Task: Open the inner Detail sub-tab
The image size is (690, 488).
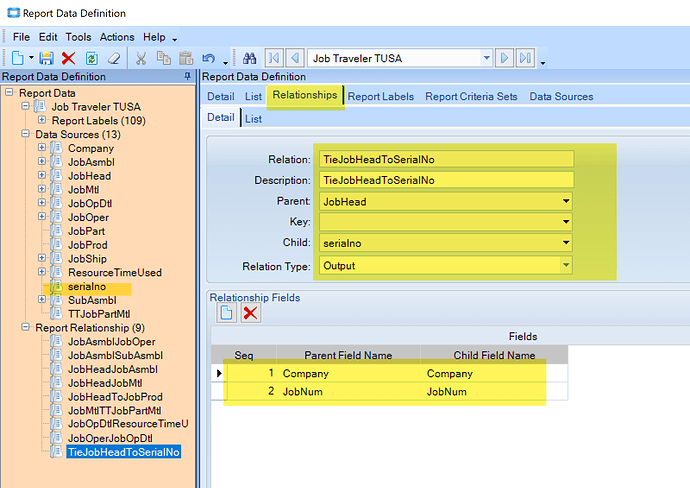Action: (221, 118)
